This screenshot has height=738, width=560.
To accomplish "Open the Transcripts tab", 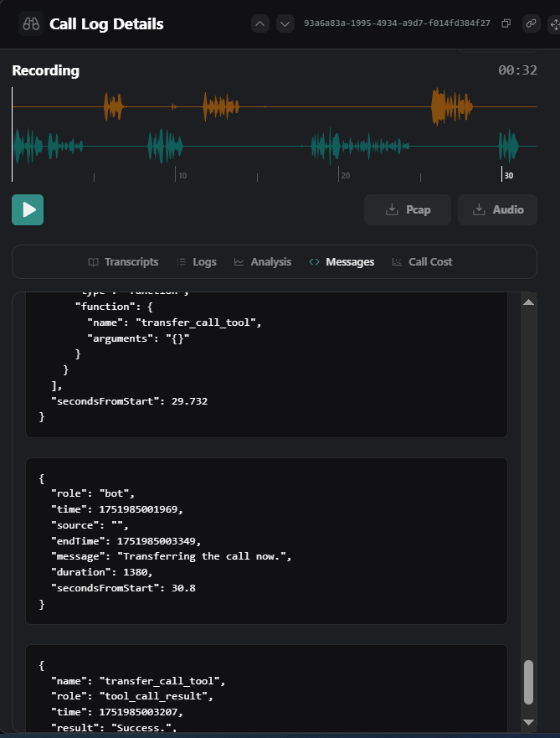I will [123, 261].
